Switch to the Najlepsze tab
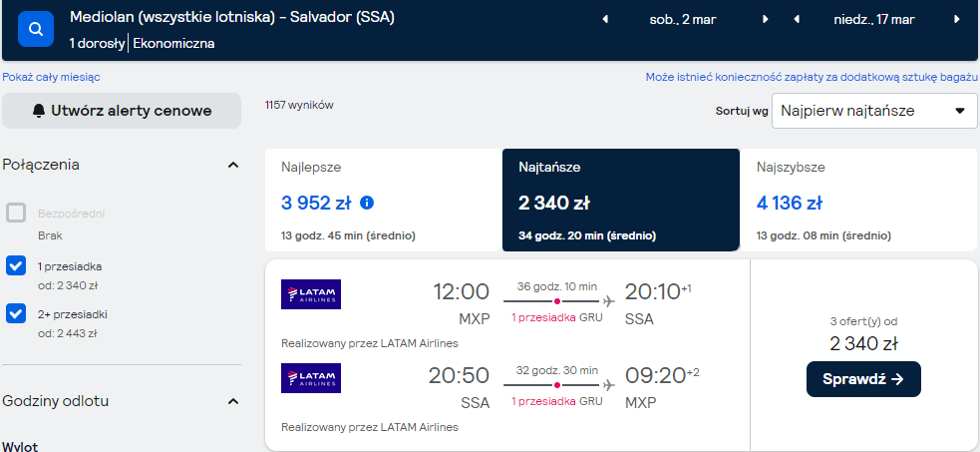The image size is (980, 452). [x=383, y=200]
